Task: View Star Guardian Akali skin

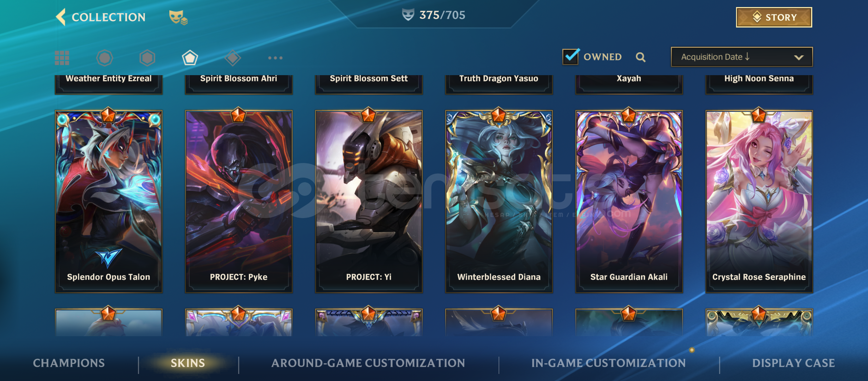Action: click(629, 201)
